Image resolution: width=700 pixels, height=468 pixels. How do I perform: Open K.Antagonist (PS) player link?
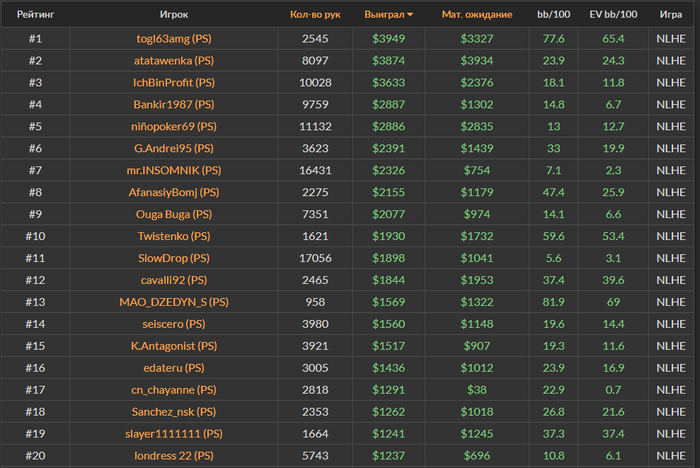[174, 346]
